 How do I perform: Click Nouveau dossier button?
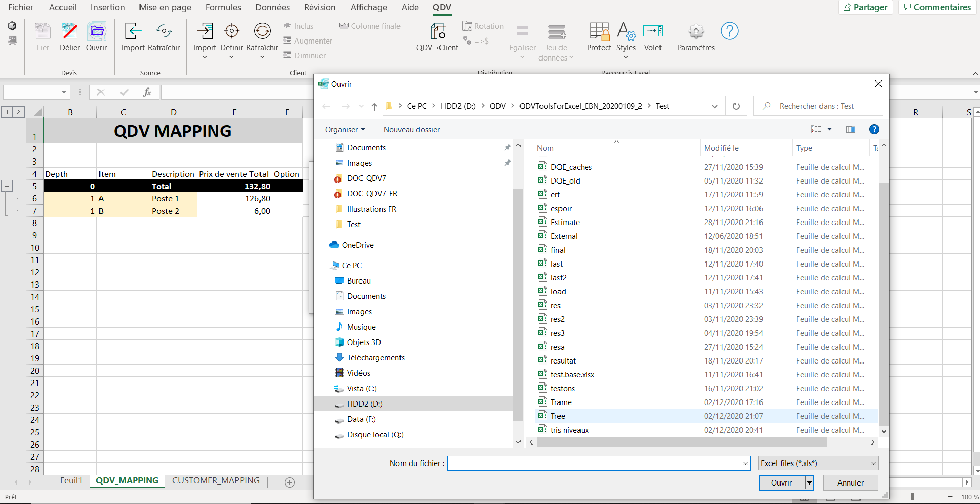412,130
